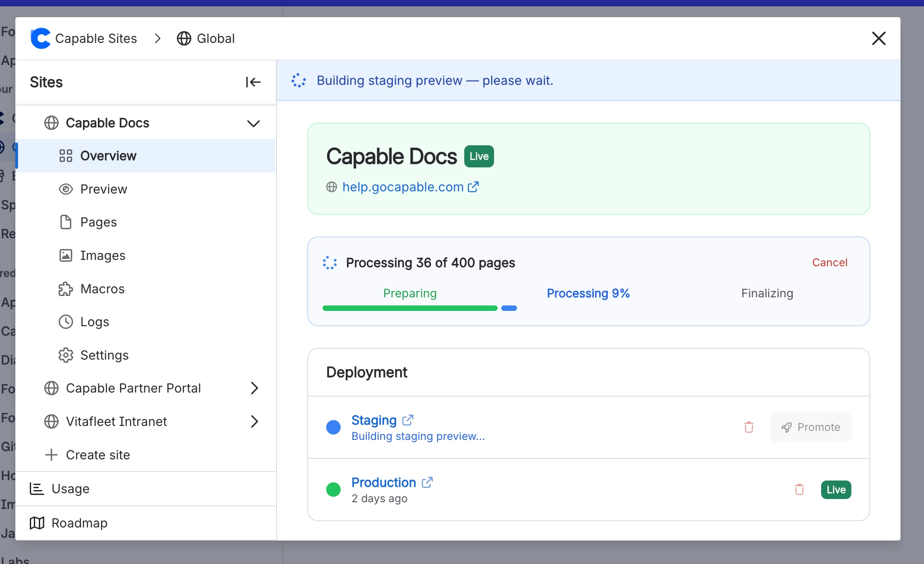Go to the Pages section
924x564 pixels.
coord(146,222)
